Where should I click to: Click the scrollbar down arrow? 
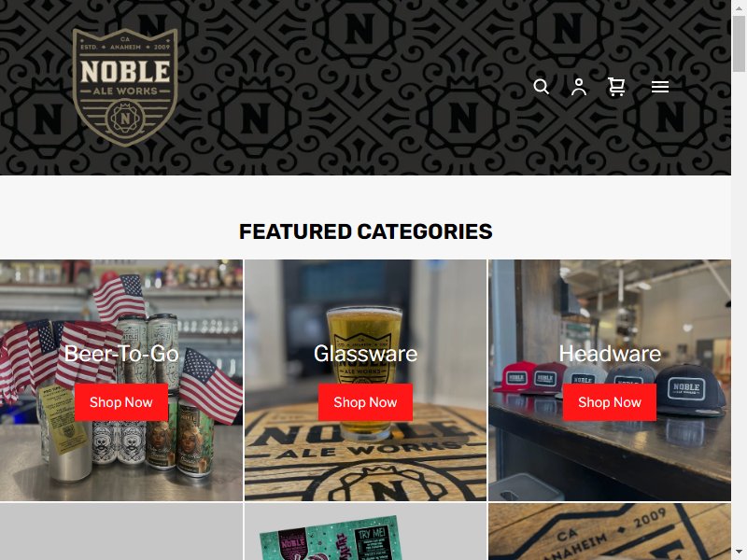tap(739, 553)
